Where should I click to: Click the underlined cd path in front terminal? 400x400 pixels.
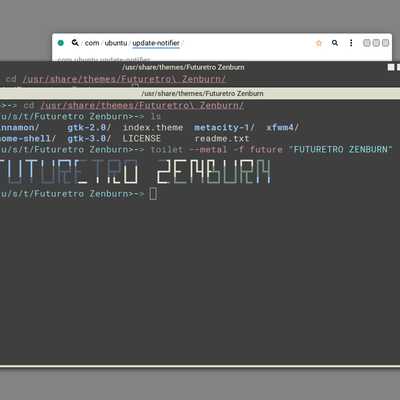(x=142, y=105)
